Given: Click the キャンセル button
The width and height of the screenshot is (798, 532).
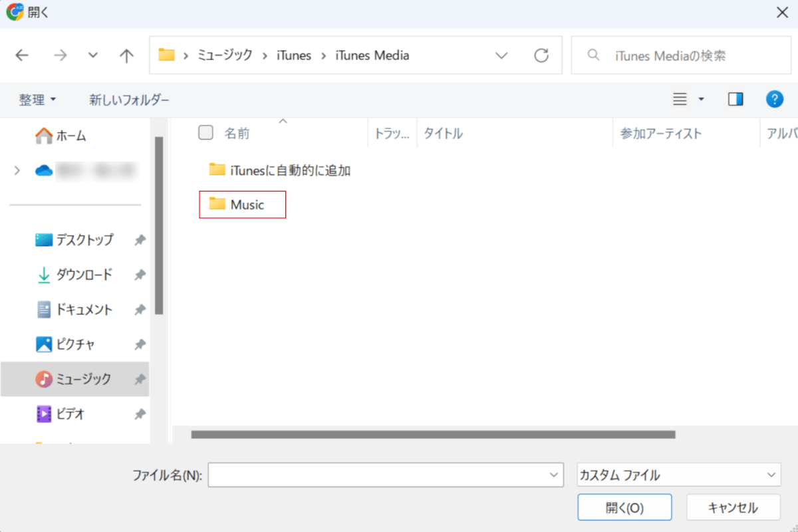Looking at the screenshot, I should point(733,507).
